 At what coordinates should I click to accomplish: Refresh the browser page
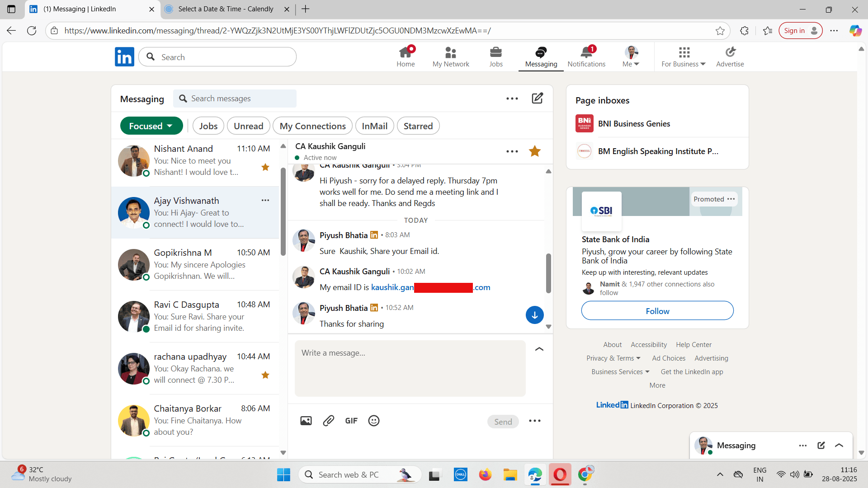[x=32, y=31]
